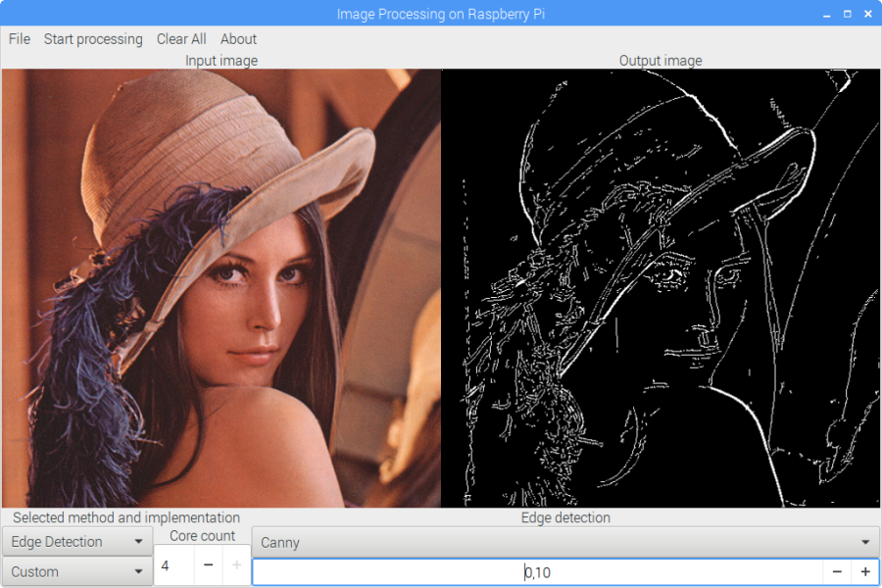Click the core count field showing 4
The image size is (882, 588).
click(174, 564)
